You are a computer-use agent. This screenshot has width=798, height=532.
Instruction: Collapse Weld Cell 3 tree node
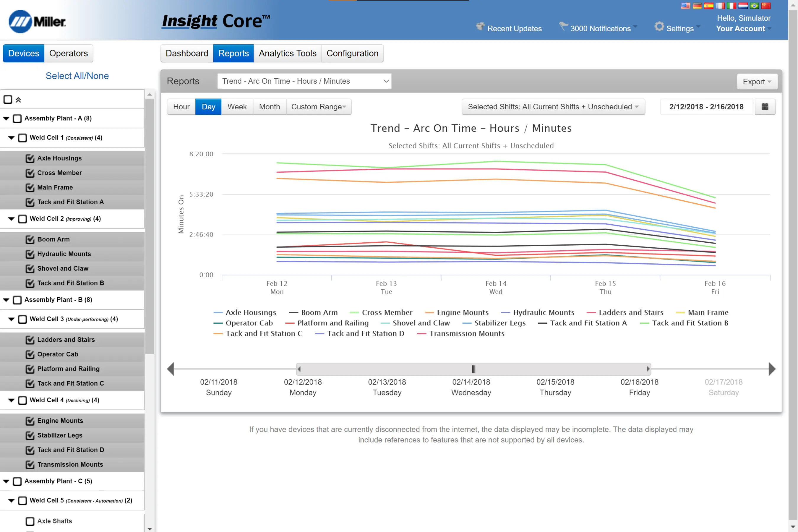(x=11, y=319)
